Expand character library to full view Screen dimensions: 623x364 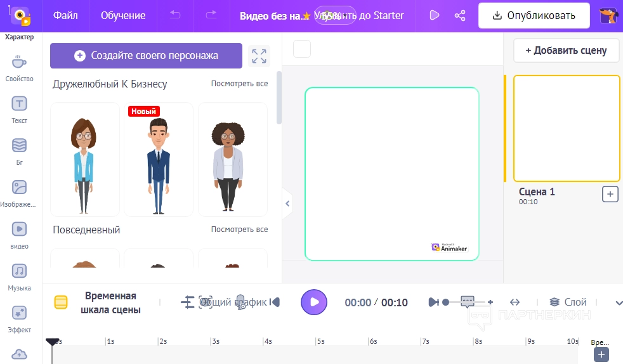click(x=259, y=56)
